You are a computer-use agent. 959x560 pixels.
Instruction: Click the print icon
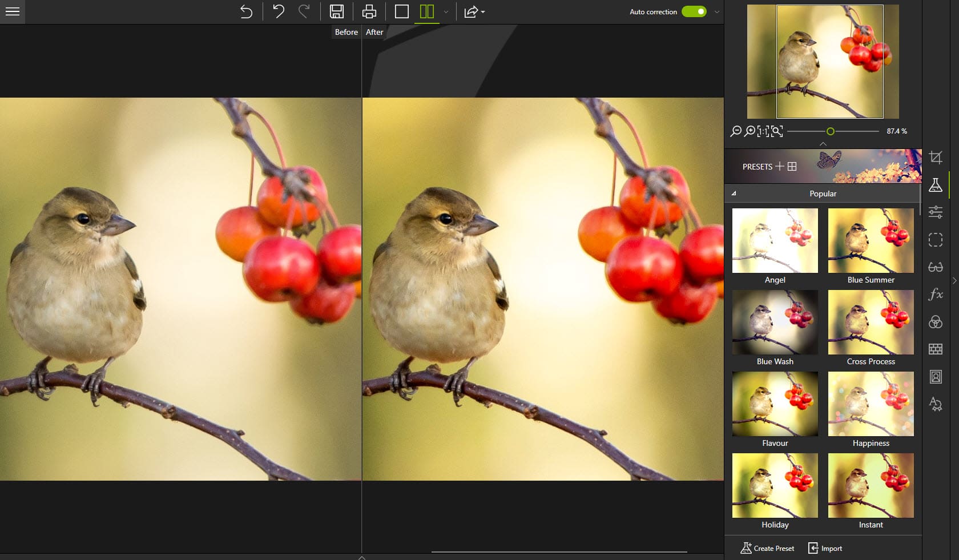(369, 11)
